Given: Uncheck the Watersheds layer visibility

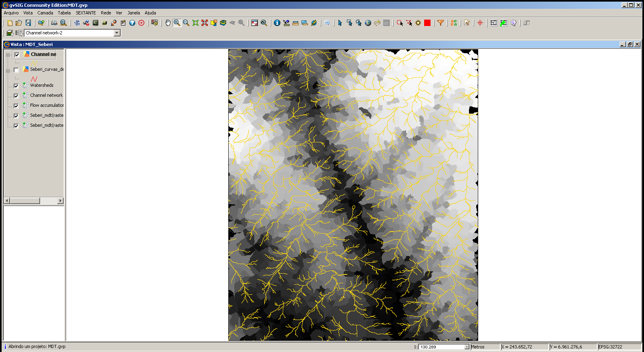Looking at the screenshot, I should (16, 86).
